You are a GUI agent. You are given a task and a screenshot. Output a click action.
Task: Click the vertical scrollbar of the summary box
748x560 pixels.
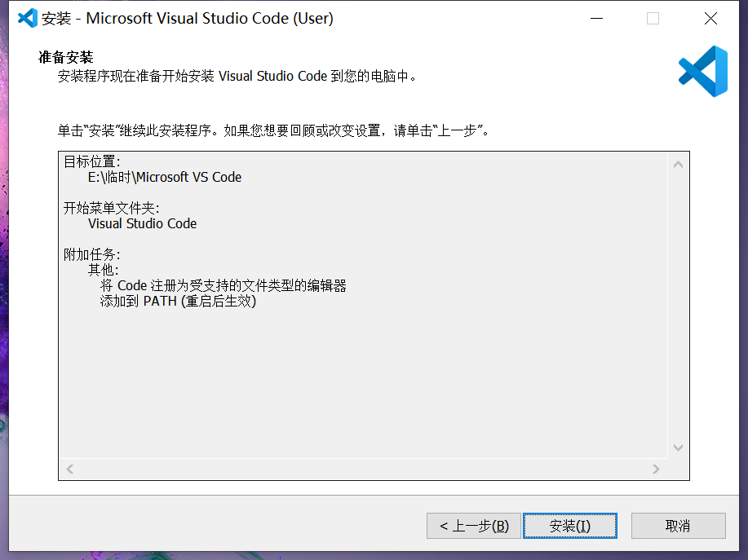click(678, 306)
